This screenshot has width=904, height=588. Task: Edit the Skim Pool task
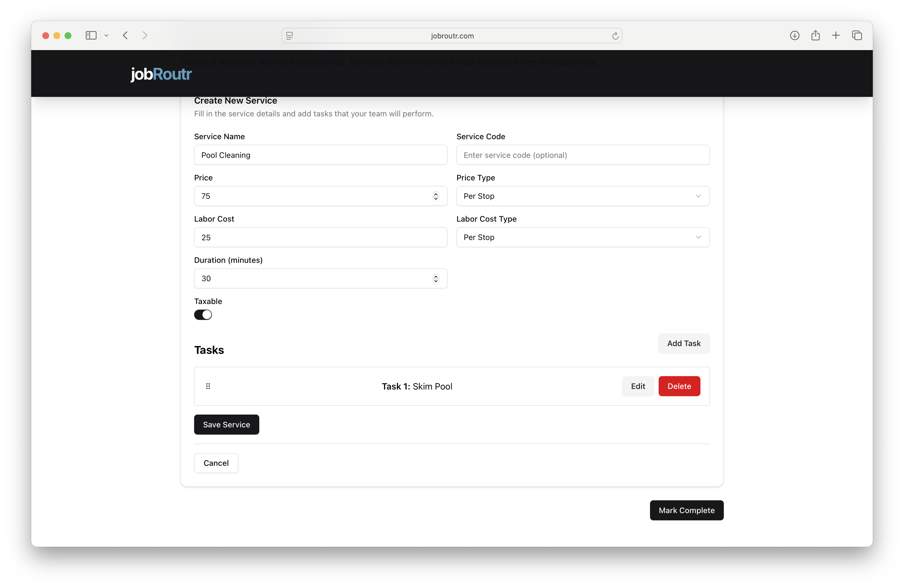pyautogui.click(x=638, y=386)
